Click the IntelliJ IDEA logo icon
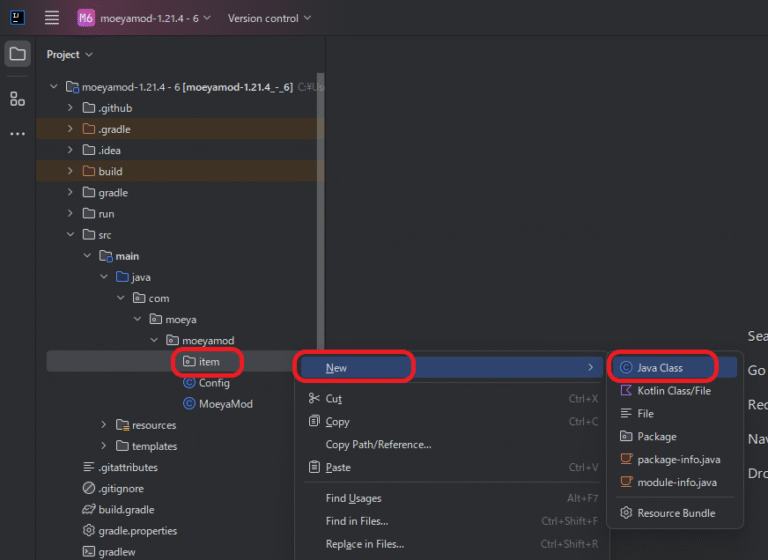The image size is (768, 560). pos(18,18)
